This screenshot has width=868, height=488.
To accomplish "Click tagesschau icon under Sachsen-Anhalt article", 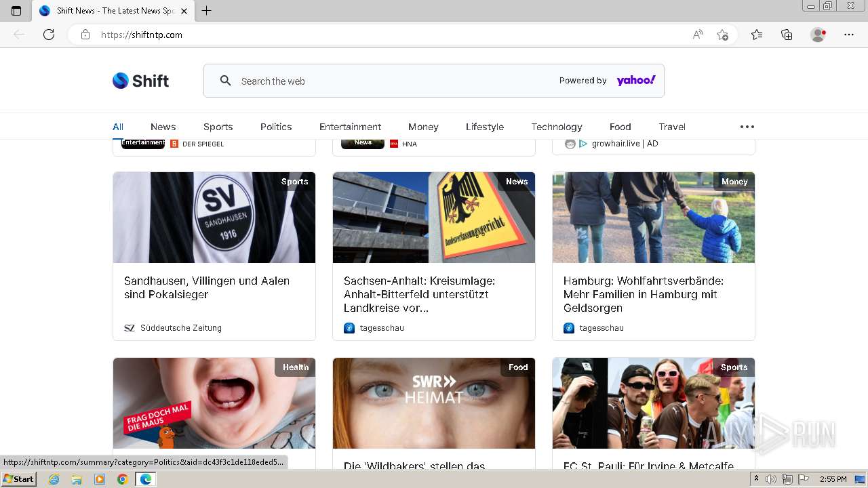I will click(x=349, y=328).
